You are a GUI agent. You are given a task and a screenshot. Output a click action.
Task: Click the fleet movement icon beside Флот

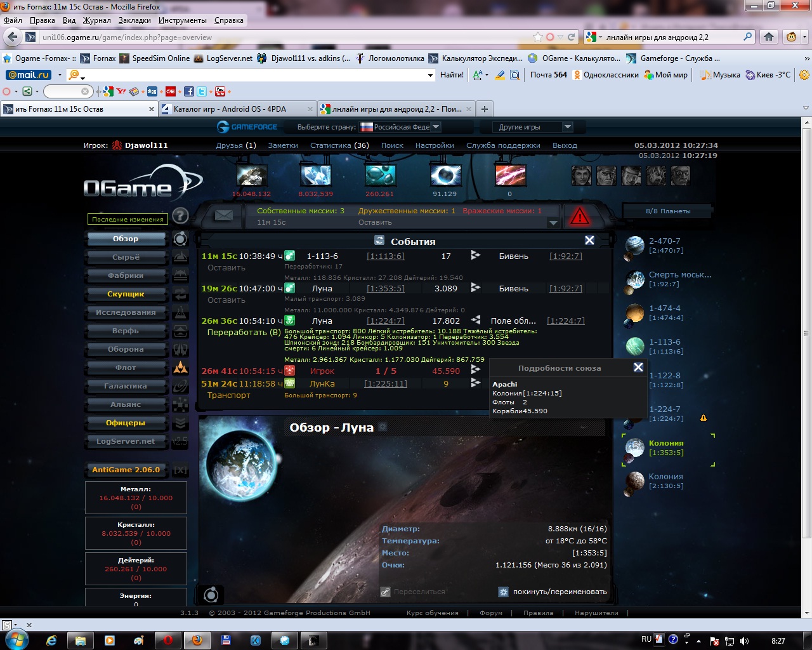(x=180, y=367)
